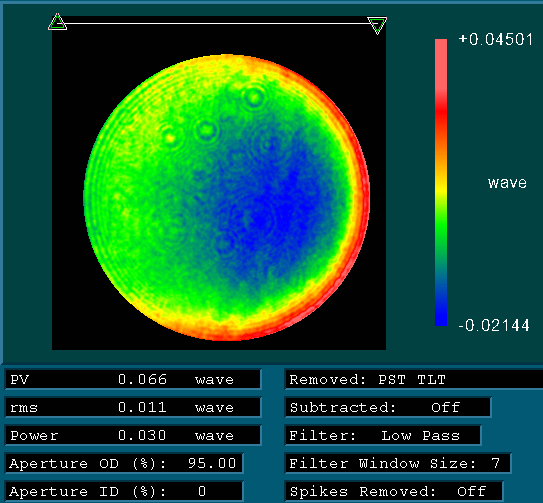543x503 pixels.
Task: Open the Removed: PST TLT selector
Action: (414, 379)
